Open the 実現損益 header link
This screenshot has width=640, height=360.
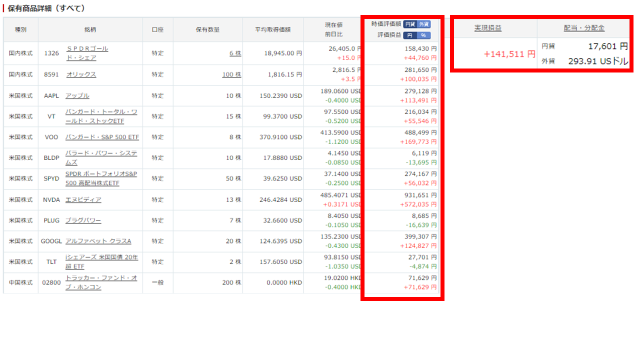(x=488, y=28)
